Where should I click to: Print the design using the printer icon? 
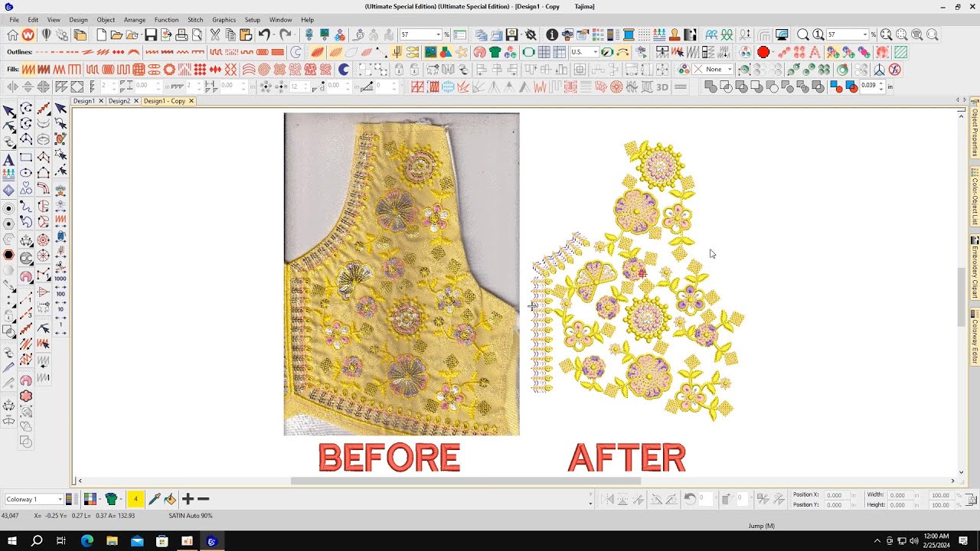[x=181, y=34]
